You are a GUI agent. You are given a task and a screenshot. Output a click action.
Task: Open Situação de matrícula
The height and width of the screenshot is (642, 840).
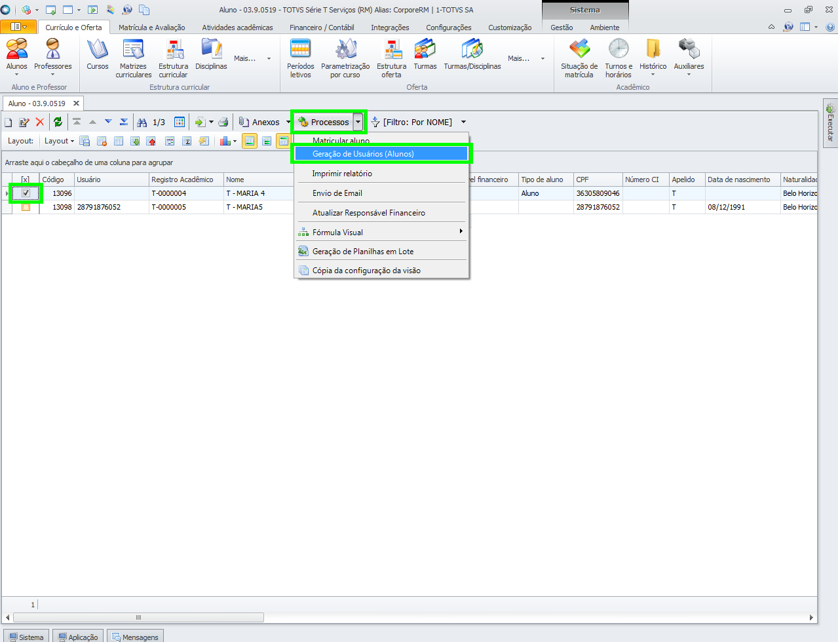click(579, 58)
